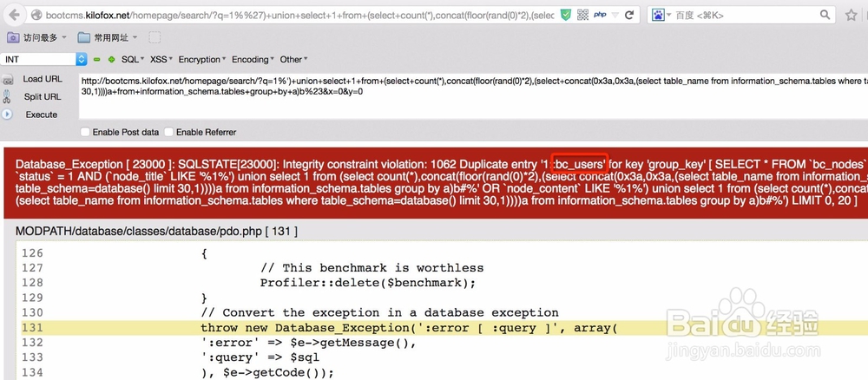The width and height of the screenshot is (868, 380).
Task: Open the SQL menu in HackBar
Action: [132, 59]
